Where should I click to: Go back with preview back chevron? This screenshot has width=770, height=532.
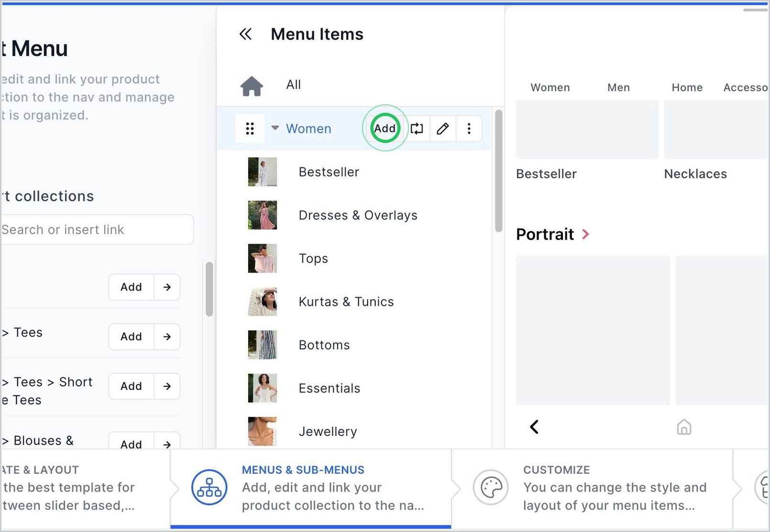(534, 427)
